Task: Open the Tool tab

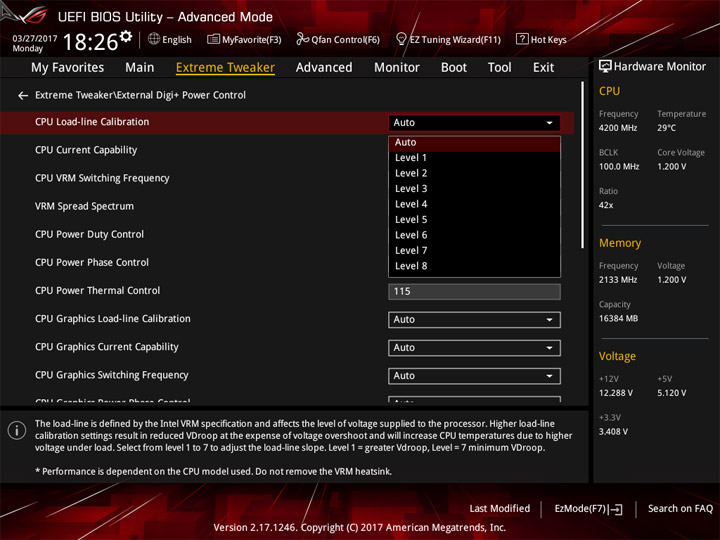Action: 500,68
